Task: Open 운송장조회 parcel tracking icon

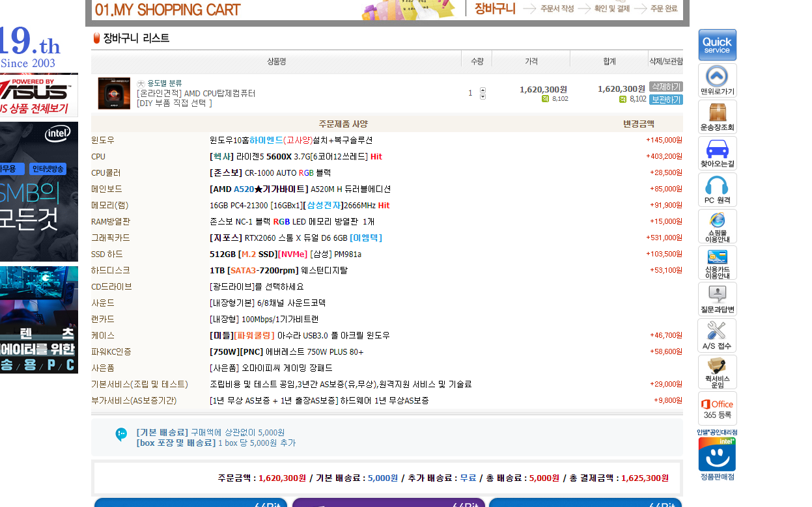Action: (x=717, y=117)
